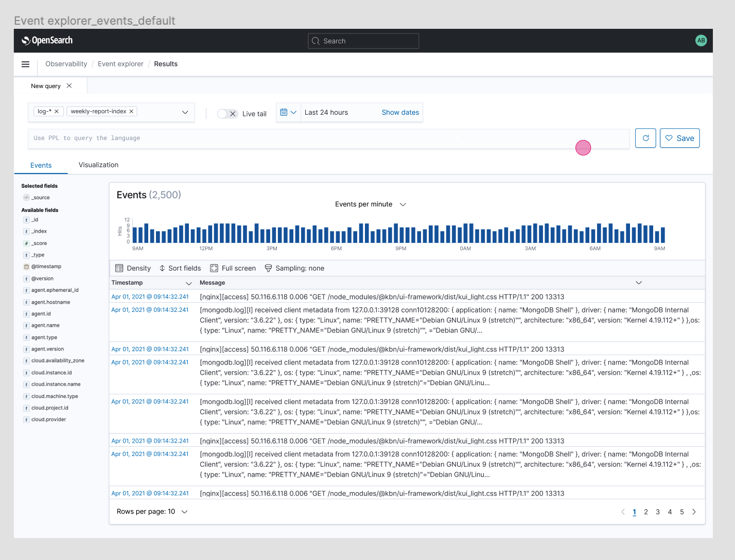Enter Full screen mode

[x=233, y=268]
